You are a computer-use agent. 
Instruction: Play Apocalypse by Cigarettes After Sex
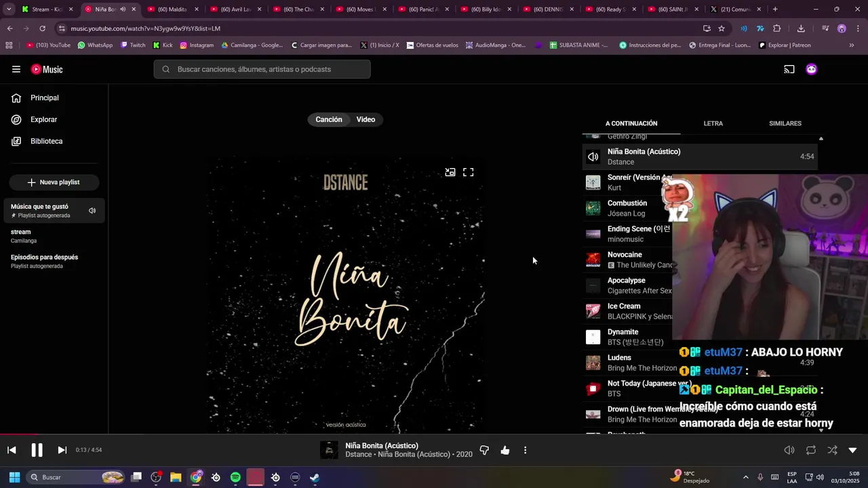click(627, 285)
